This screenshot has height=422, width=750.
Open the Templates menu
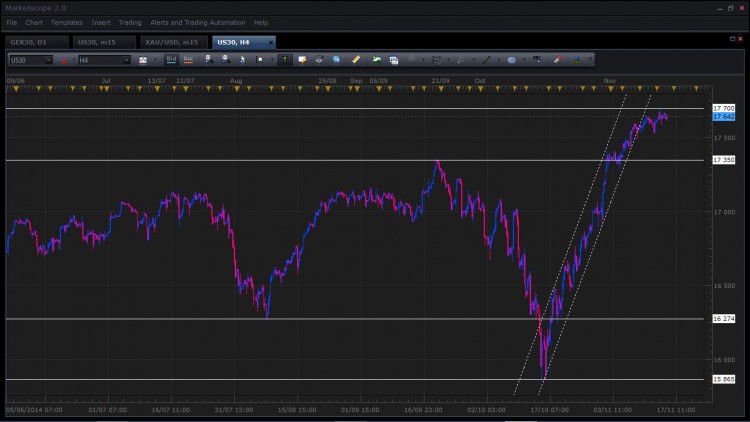click(x=67, y=22)
